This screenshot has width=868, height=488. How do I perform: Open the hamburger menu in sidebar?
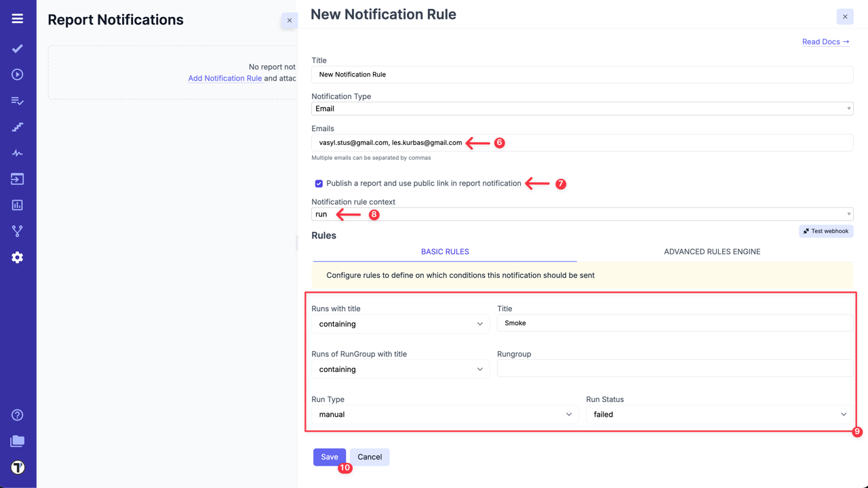click(x=18, y=19)
